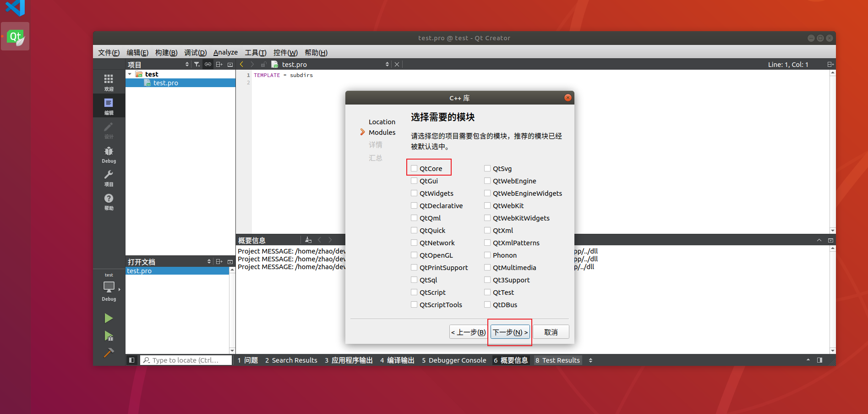Close the test.pro document with the X
Viewport: 868px width, 414px height.
click(397, 65)
